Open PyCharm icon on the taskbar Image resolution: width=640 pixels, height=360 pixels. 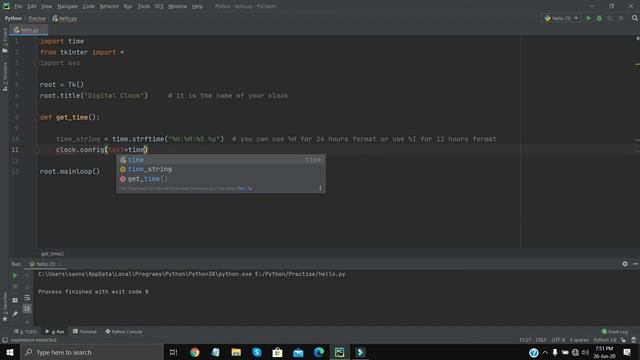[x=340, y=352]
